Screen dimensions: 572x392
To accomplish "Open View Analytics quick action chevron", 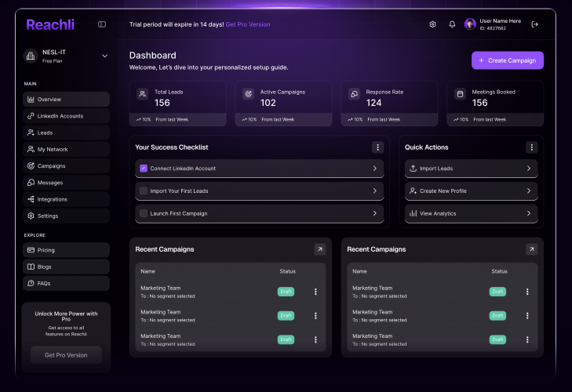I will [x=529, y=214].
